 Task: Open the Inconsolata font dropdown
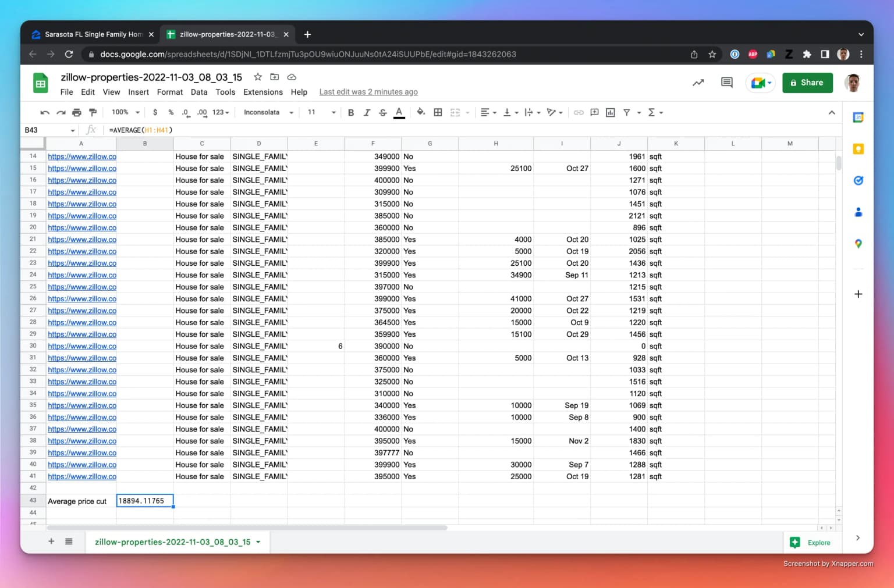[268, 112]
